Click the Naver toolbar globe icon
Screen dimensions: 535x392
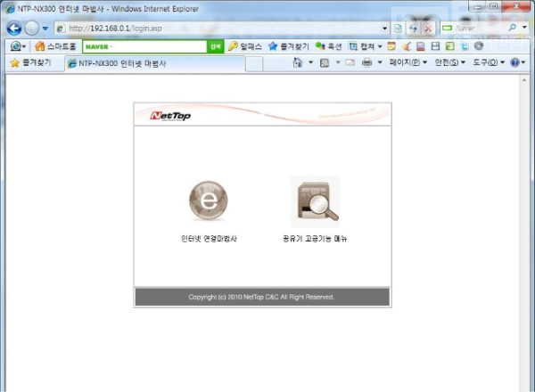(15, 46)
